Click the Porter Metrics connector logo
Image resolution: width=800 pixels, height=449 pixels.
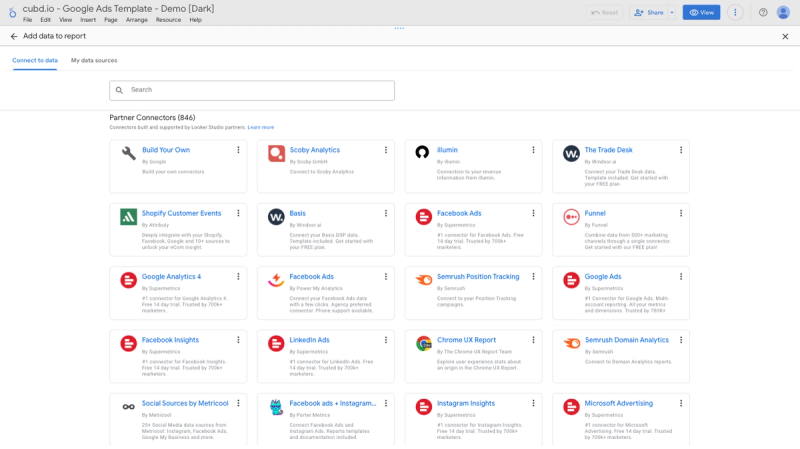point(276,407)
